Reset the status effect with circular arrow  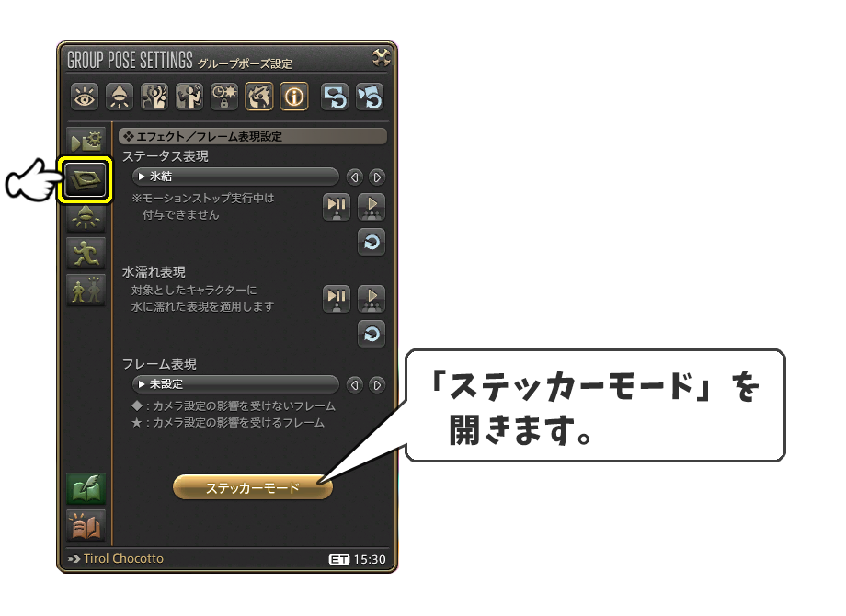click(372, 242)
